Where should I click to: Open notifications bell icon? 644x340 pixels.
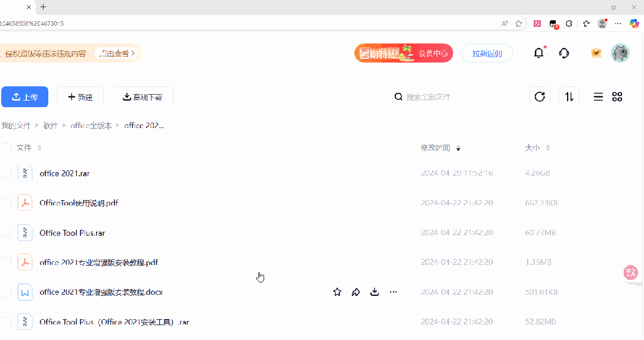tap(538, 53)
